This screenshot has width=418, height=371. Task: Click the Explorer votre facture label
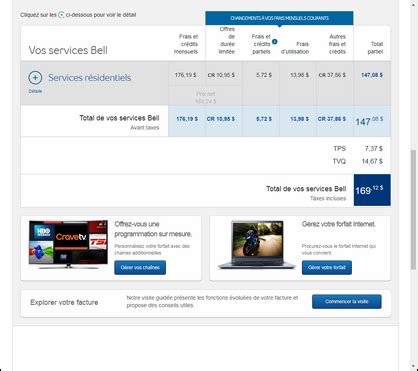[x=64, y=302]
